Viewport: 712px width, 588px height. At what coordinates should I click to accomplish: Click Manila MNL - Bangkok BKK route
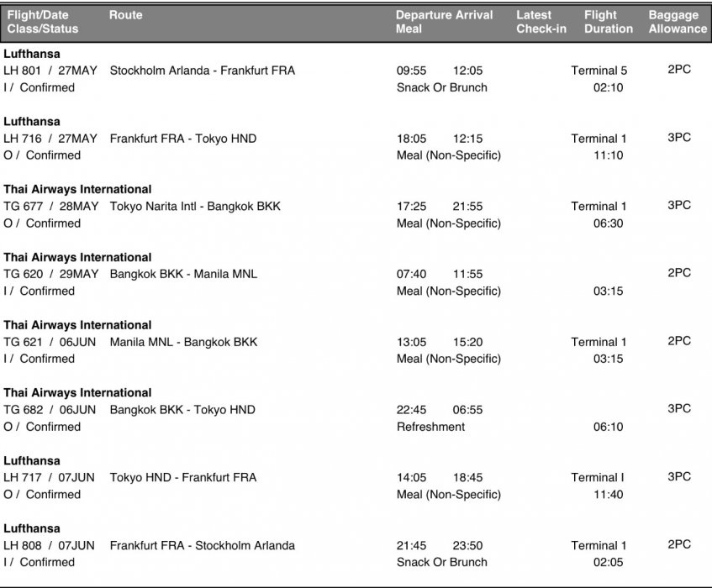click(x=183, y=342)
